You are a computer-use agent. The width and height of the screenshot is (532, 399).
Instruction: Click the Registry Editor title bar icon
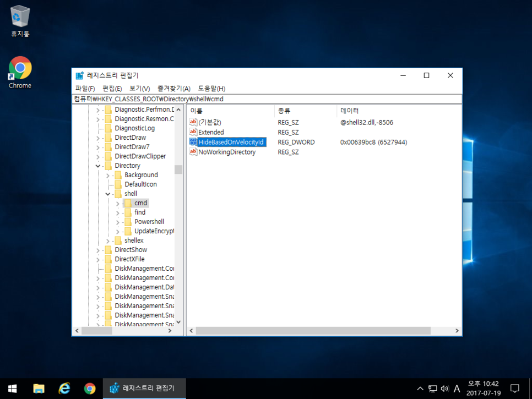click(80, 75)
